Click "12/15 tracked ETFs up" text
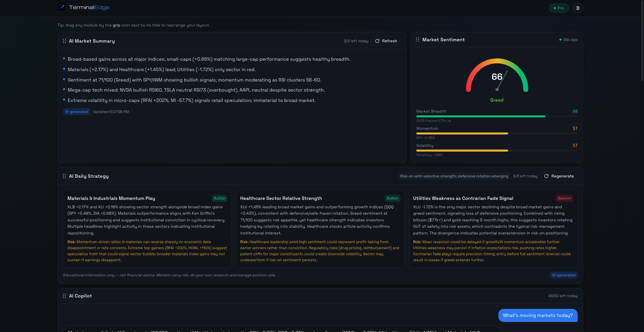Image resolution: width=644 pixels, height=332 pixels. point(434,121)
